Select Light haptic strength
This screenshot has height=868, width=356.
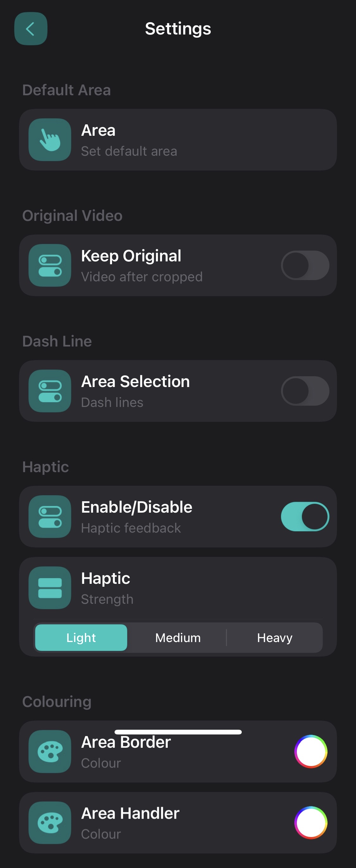[81, 638]
